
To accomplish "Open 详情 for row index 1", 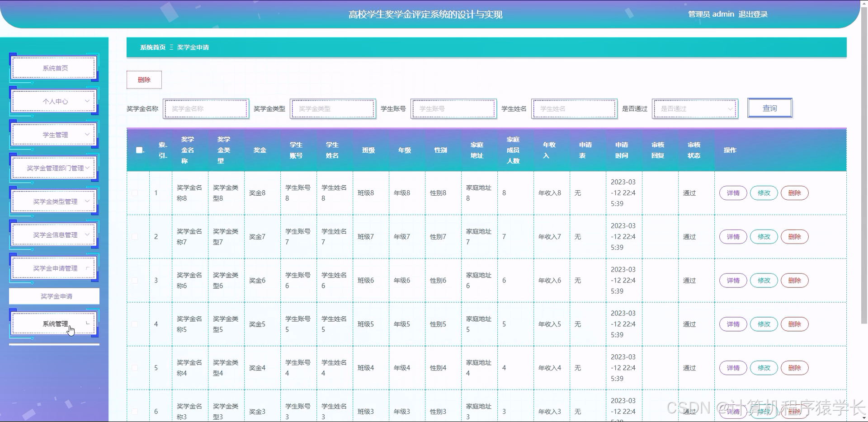I will click(x=733, y=193).
